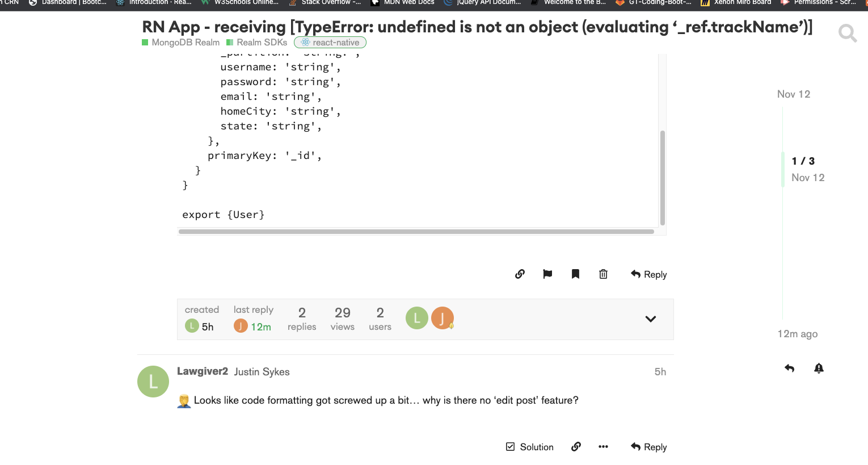868x465 pixels.
Task: Open the Realm SDKs category
Action: click(x=257, y=43)
